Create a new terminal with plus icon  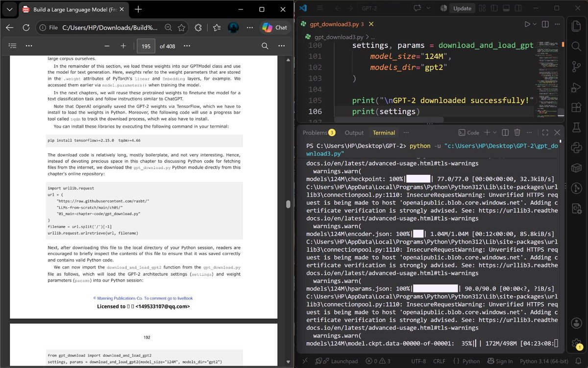pyautogui.click(x=487, y=132)
